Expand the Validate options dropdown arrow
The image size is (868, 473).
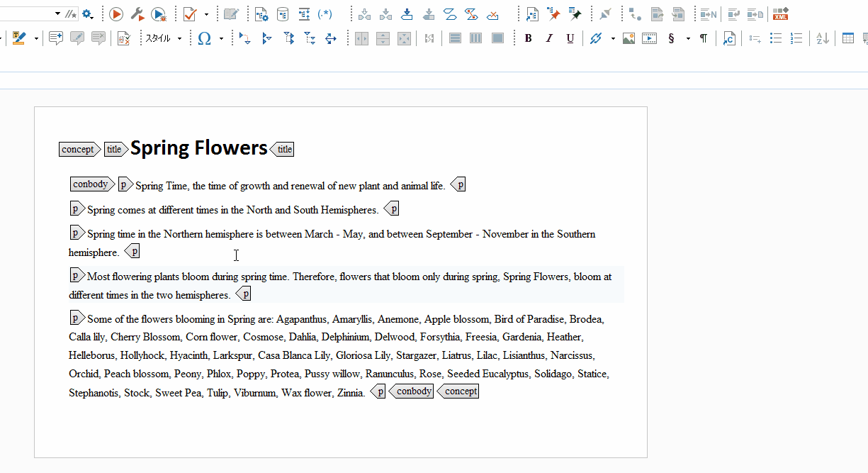pos(206,14)
